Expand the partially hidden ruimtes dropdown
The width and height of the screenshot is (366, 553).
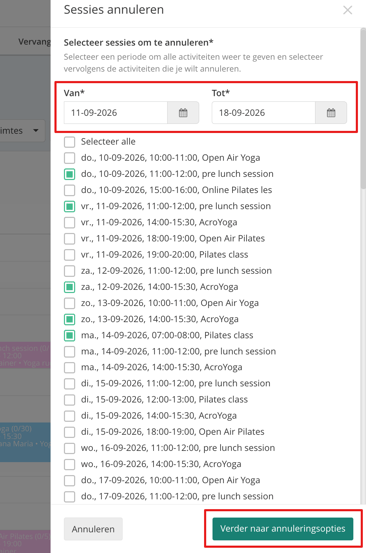22,130
